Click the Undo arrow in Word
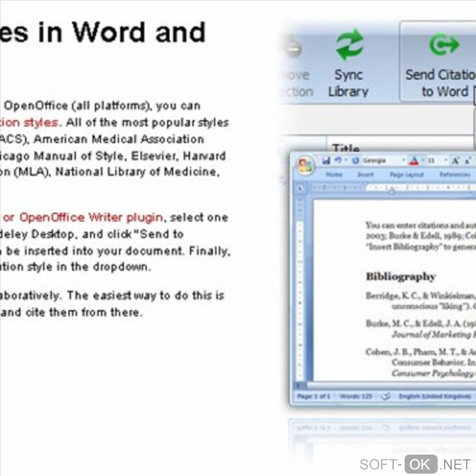Screen dimensions: 476x476 click(x=338, y=160)
